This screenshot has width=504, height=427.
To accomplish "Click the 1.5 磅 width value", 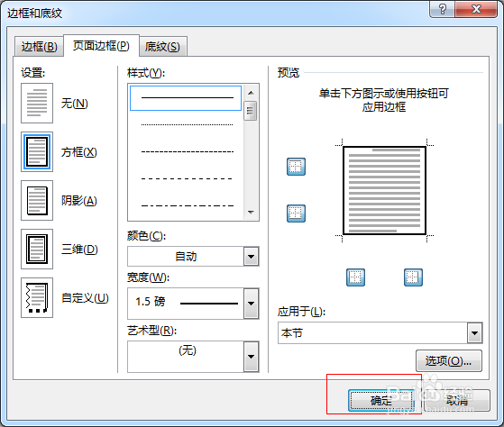I will [150, 302].
